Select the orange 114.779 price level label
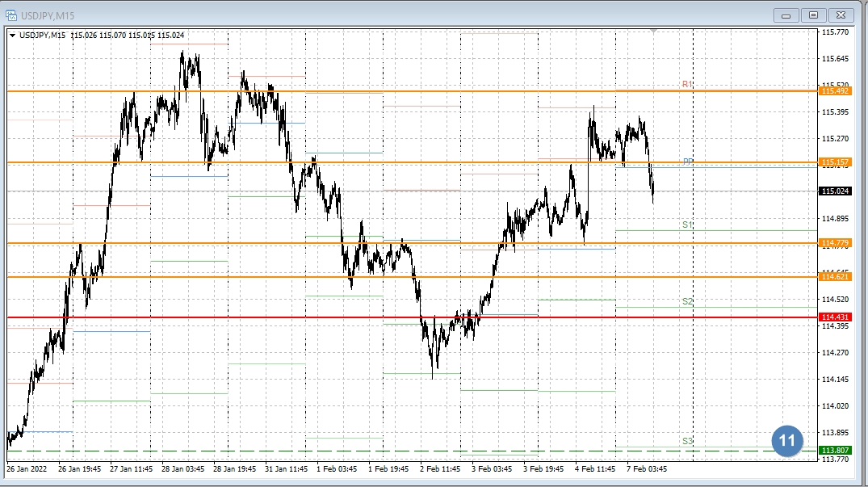This screenshot has width=868, height=487. click(x=835, y=243)
